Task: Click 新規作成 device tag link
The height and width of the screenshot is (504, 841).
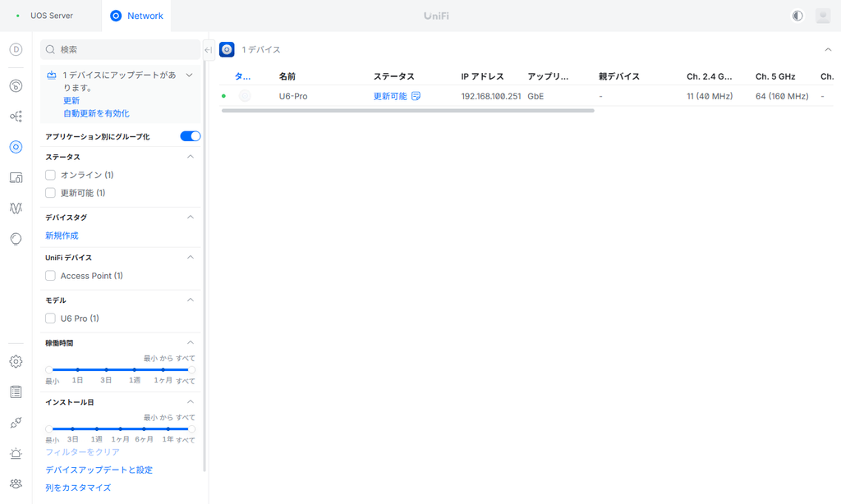Action: 62,236
